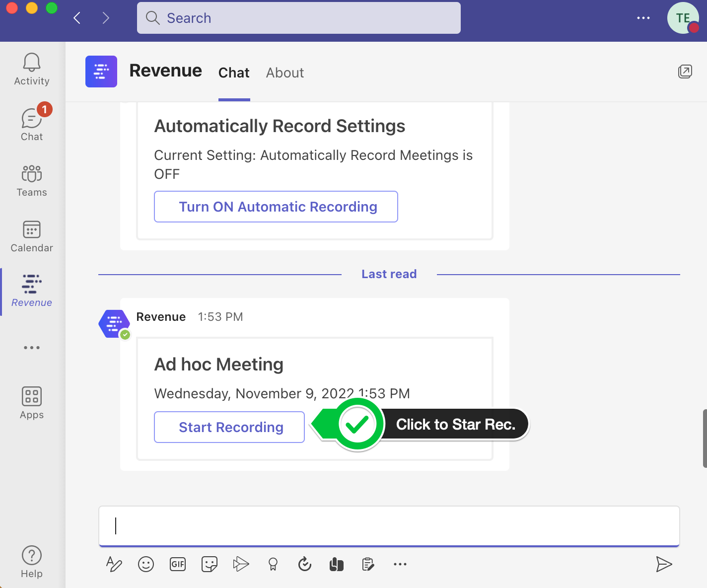Viewport: 707px width, 588px height.
Task: Expand more sidebar apps ellipsis
Action: (x=32, y=348)
